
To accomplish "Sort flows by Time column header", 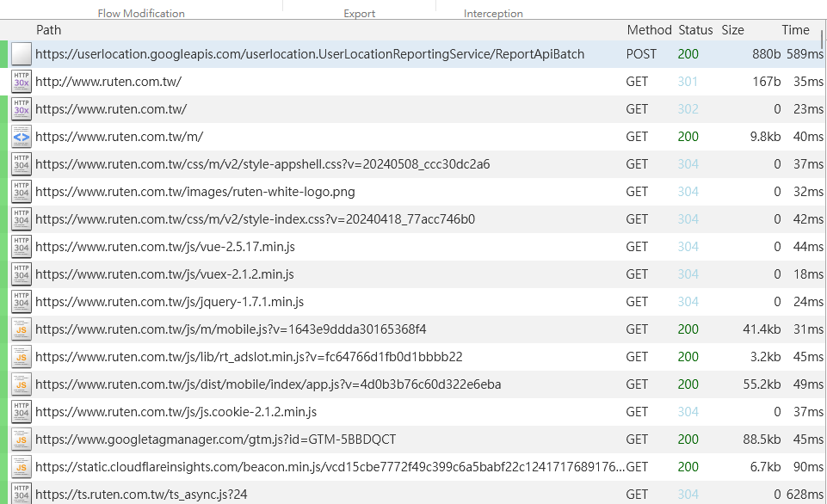I will (x=795, y=30).
